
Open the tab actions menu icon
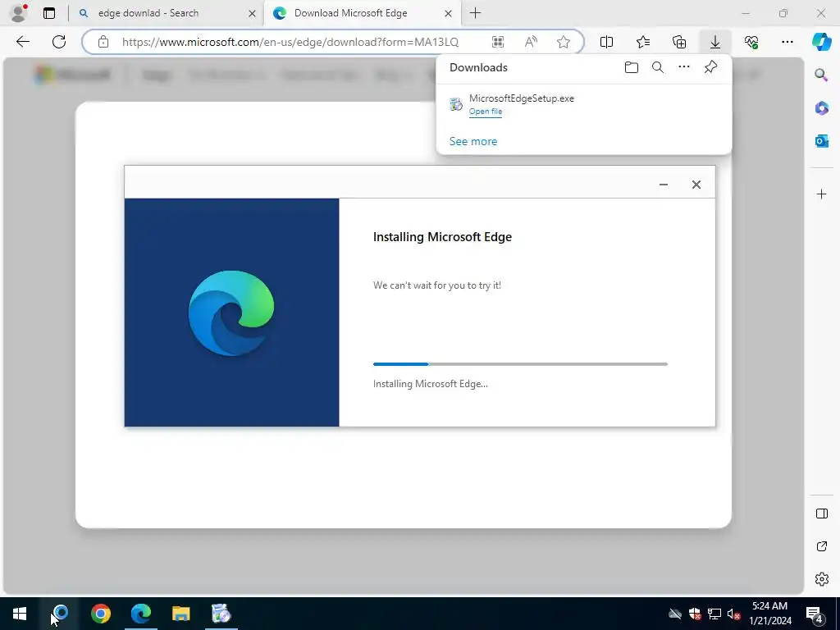[x=49, y=13]
